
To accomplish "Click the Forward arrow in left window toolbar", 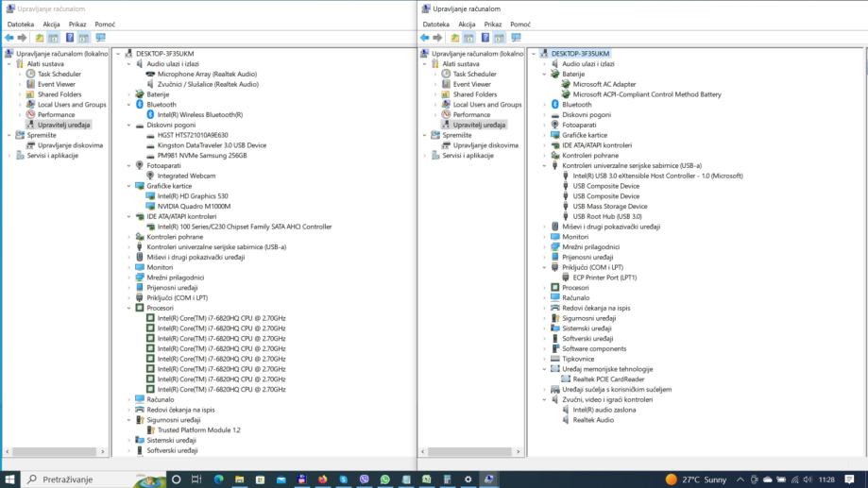I will [22, 38].
